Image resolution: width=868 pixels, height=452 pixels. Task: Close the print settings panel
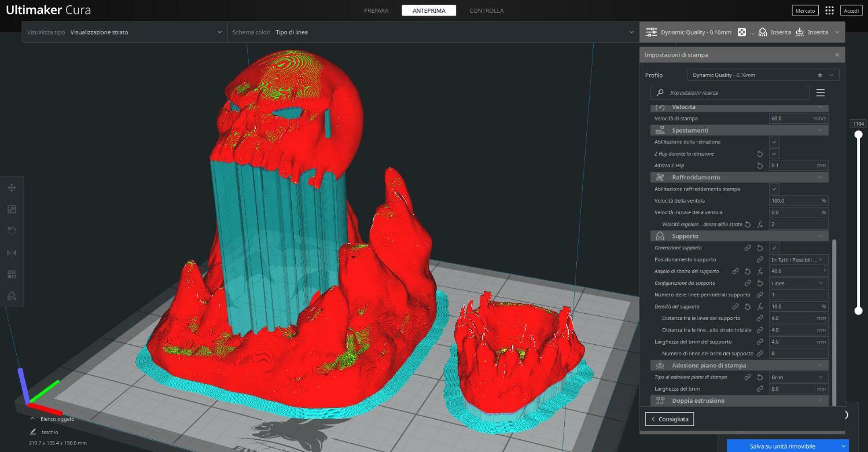(837, 55)
